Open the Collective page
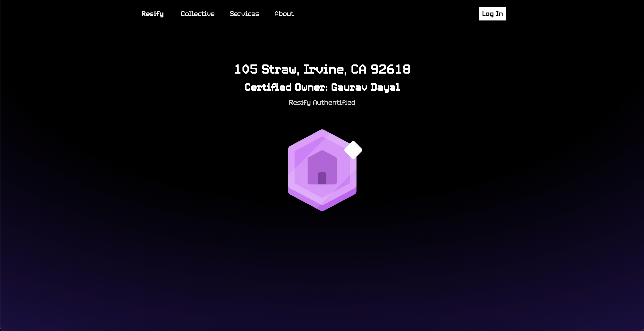Image resolution: width=644 pixels, height=331 pixels. coord(198,14)
